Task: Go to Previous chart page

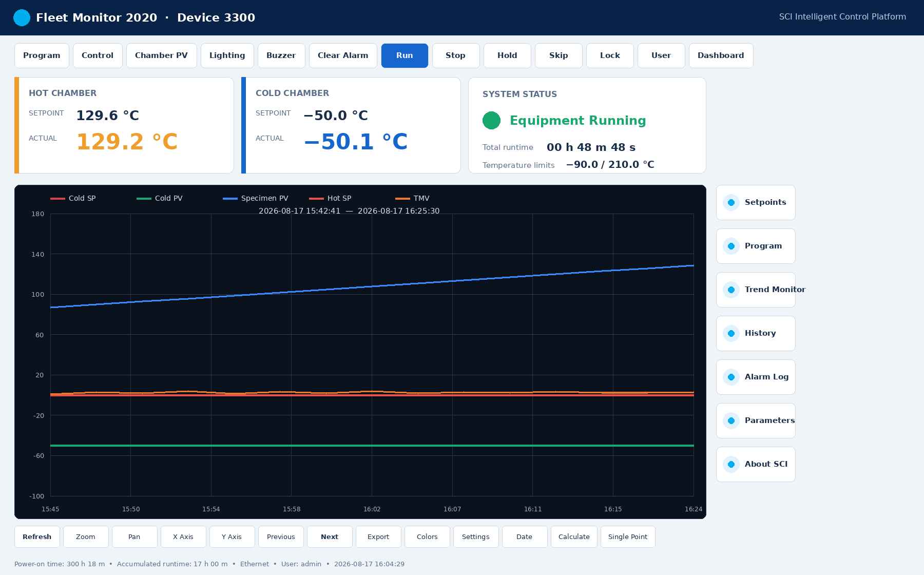Action: [x=281, y=536]
